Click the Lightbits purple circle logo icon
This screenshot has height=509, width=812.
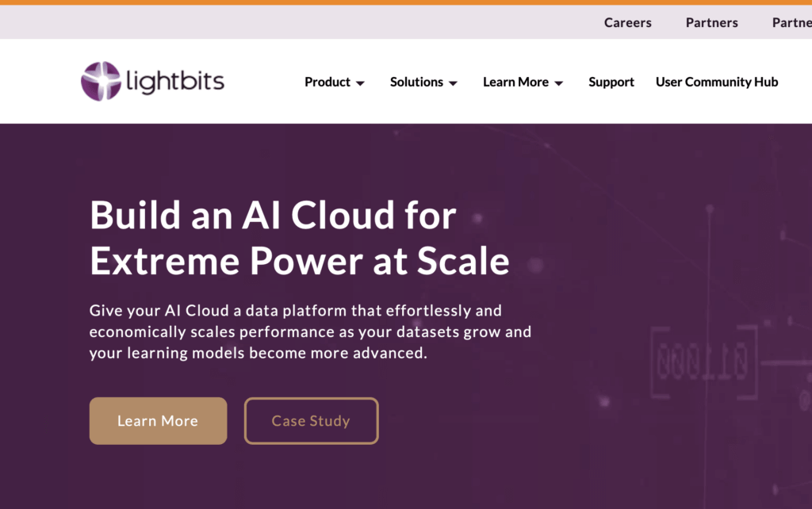click(101, 81)
